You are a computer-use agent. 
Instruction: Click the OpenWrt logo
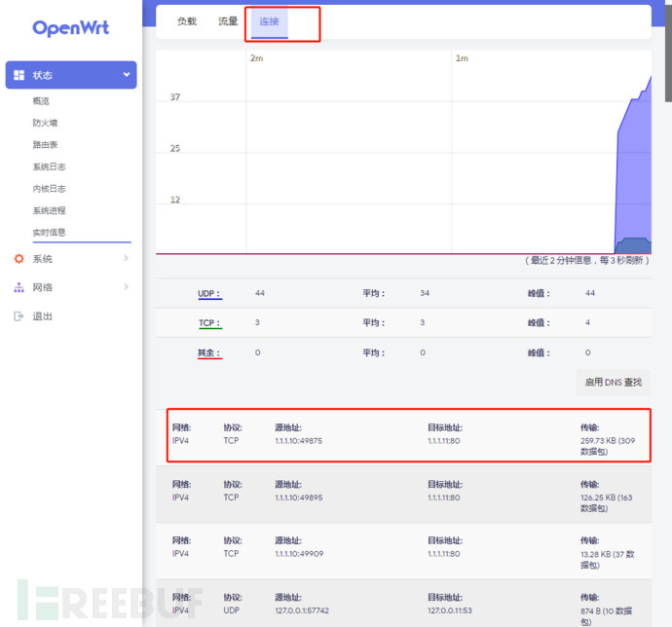(x=70, y=28)
